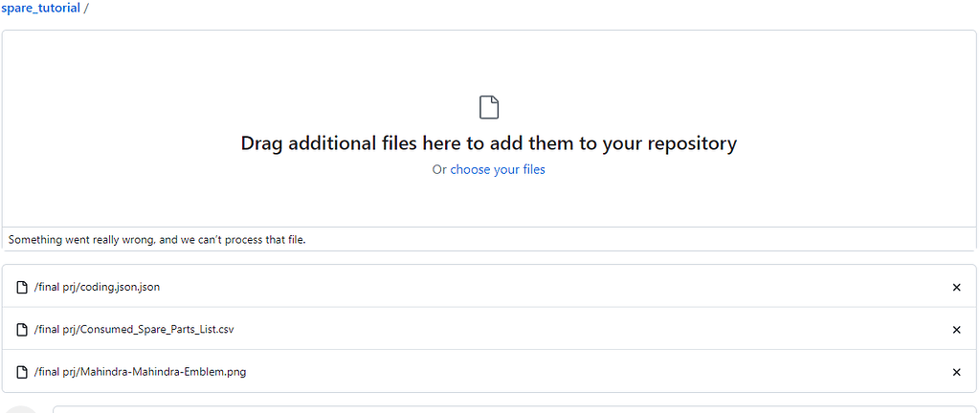Click the 'Something went really wrong' error message
980x413 pixels.
pos(157,239)
